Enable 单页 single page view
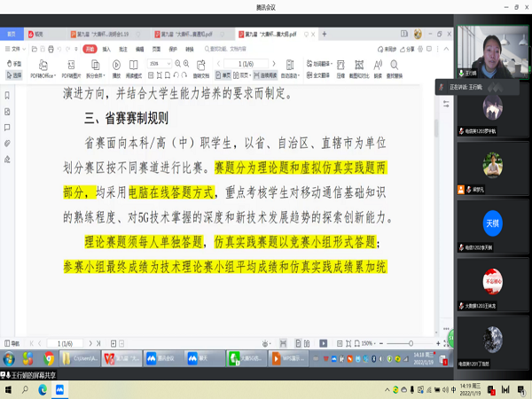Screen dimensions: 532x399 (x=223, y=75)
